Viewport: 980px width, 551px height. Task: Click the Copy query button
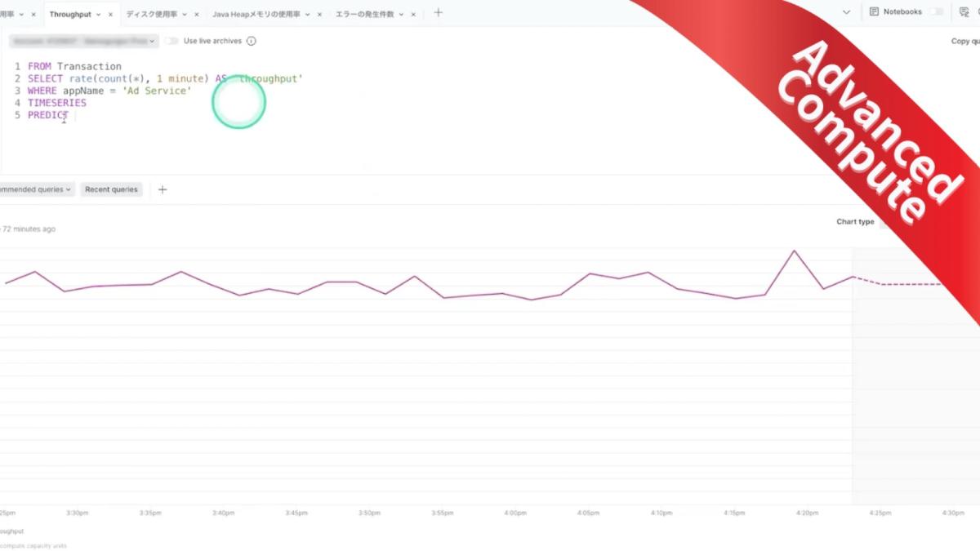pos(965,41)
